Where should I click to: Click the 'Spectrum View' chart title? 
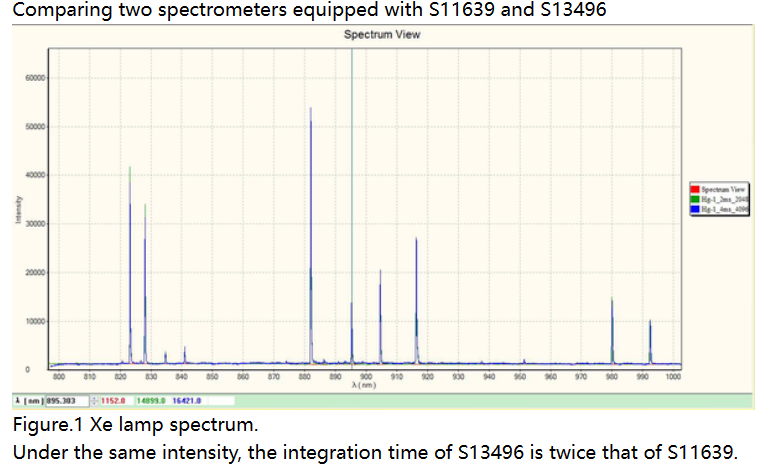coord(382,35)
